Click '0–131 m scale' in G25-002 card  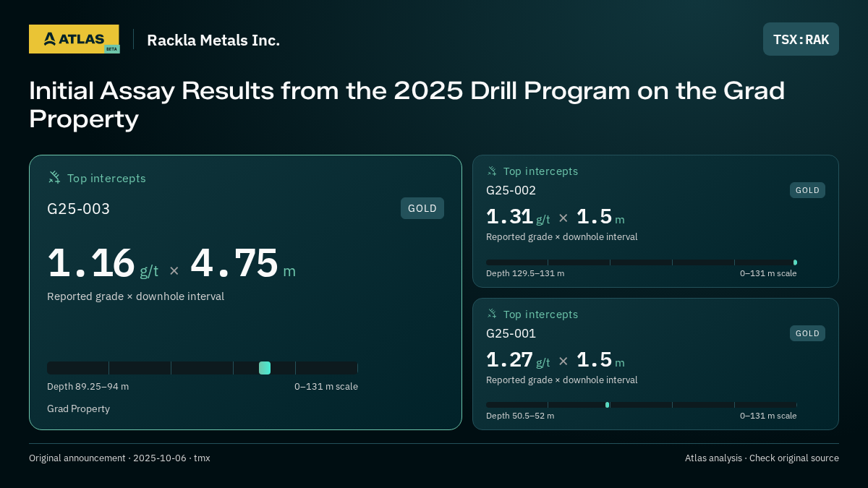coord(768,273)
